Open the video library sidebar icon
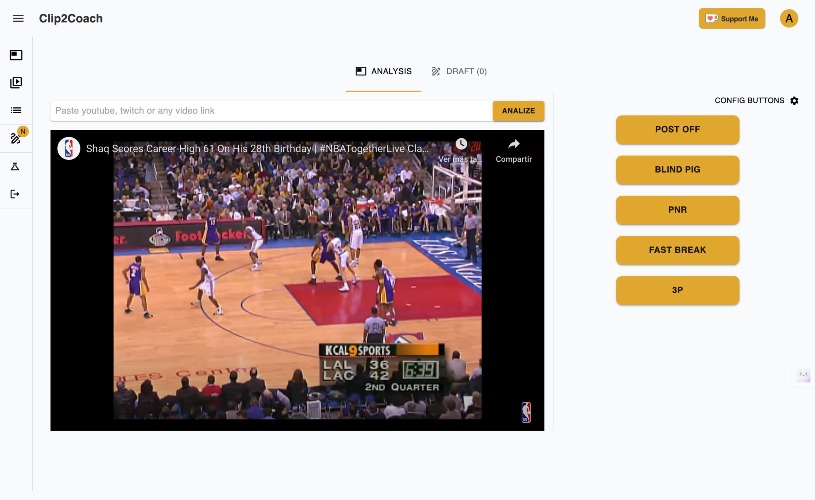 click(x=16, y=83)
